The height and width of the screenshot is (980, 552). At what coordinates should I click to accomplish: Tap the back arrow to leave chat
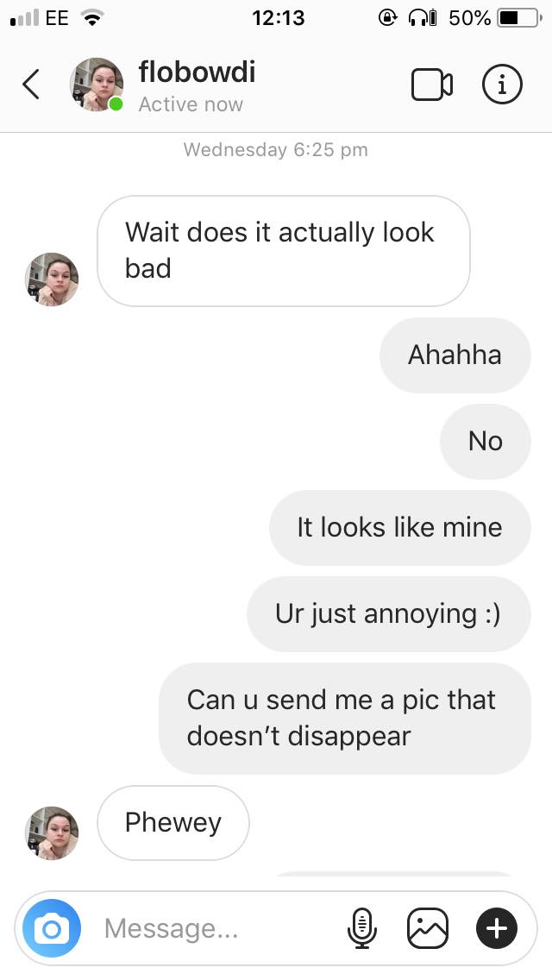pos(31,84)
